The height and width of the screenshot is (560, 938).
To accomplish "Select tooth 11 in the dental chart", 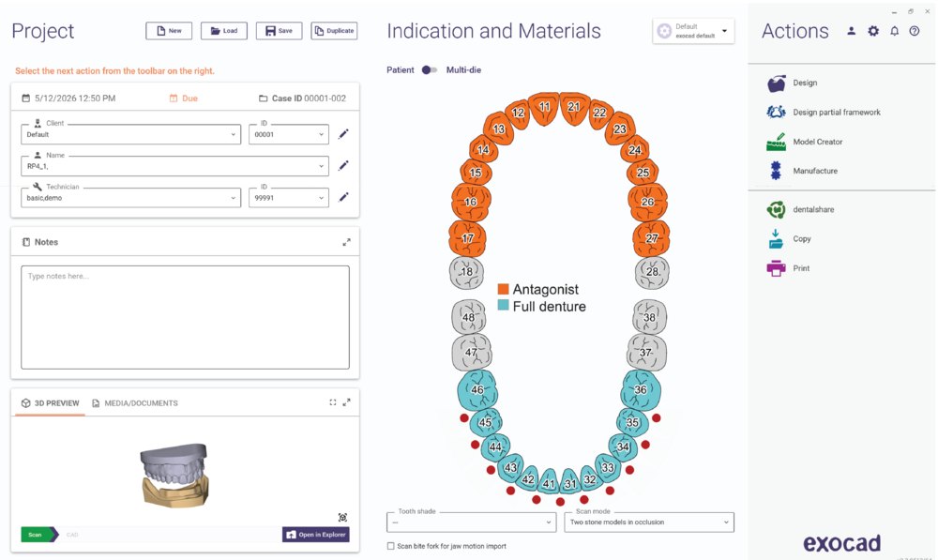I will tap(544, 108).
